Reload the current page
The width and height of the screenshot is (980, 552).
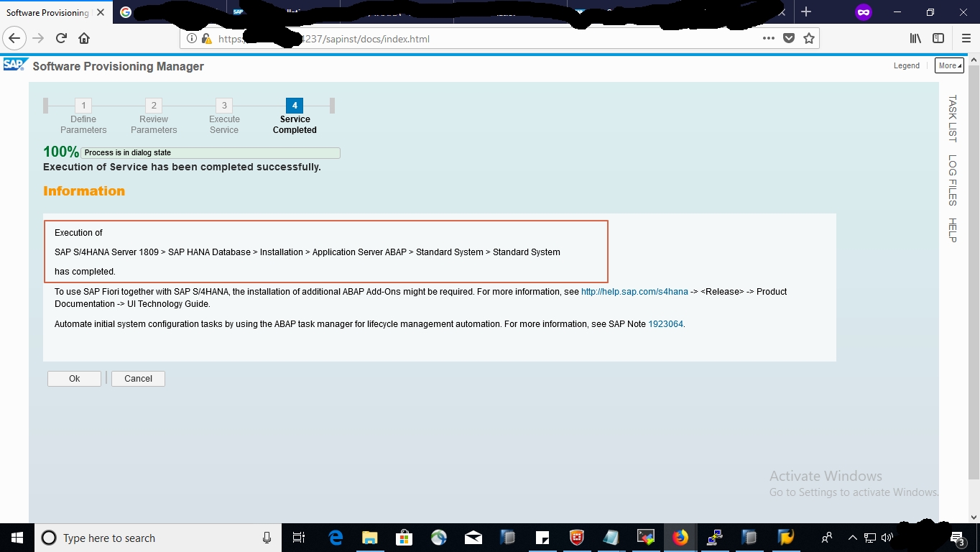point(61,39)
